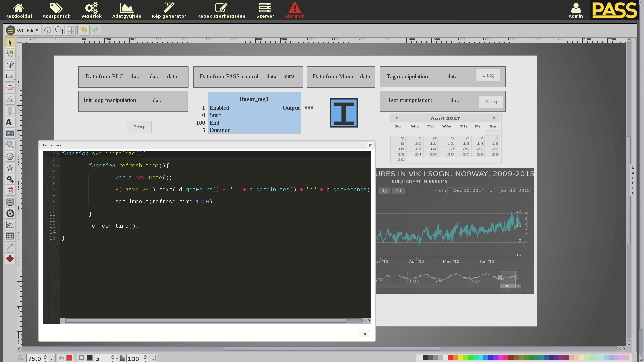
Task: Insert the Calendar widget tool
Action: [x=10, y=190]
